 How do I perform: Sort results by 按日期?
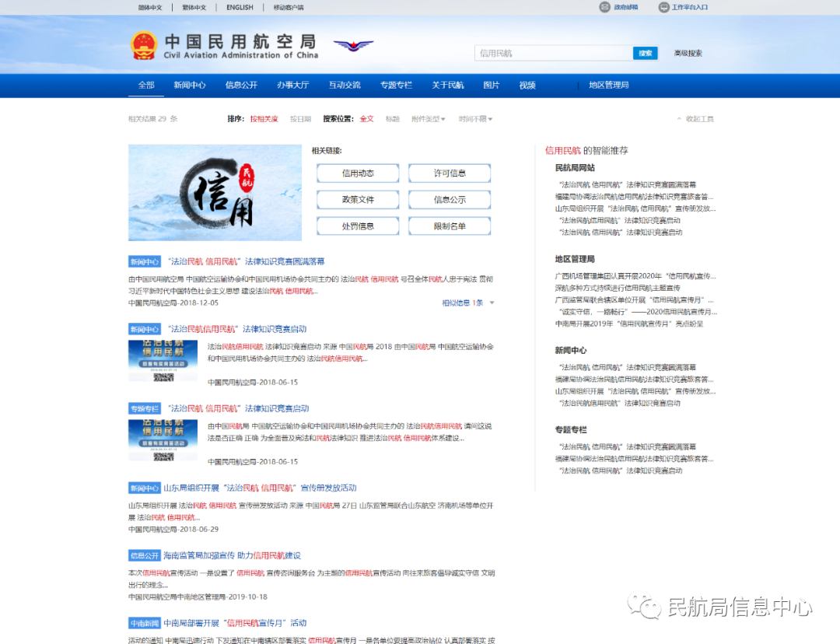(x=300, y=119)
